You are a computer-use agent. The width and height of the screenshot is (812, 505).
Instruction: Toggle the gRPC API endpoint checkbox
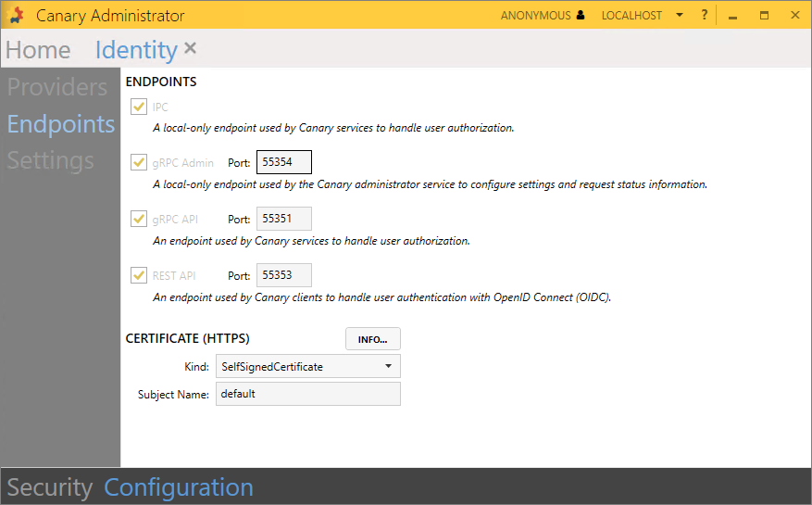pyautogui.click(x=140, y=220)
